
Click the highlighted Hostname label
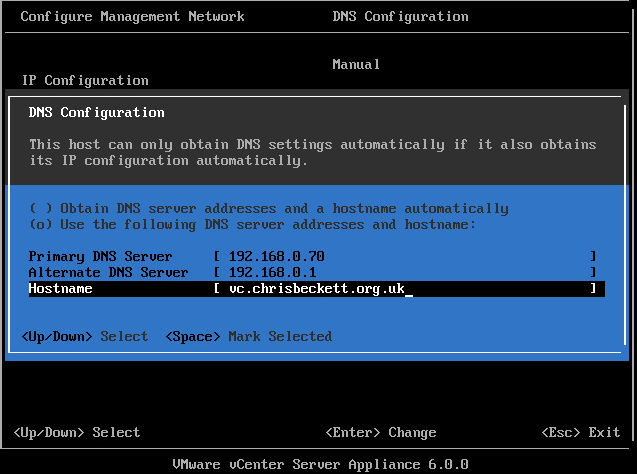point(60,289)
